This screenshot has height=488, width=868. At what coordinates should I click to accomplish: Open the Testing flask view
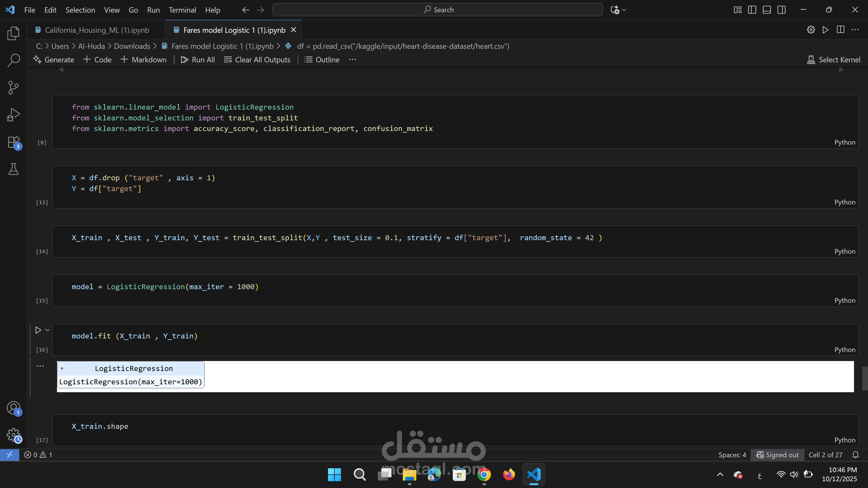14,169
